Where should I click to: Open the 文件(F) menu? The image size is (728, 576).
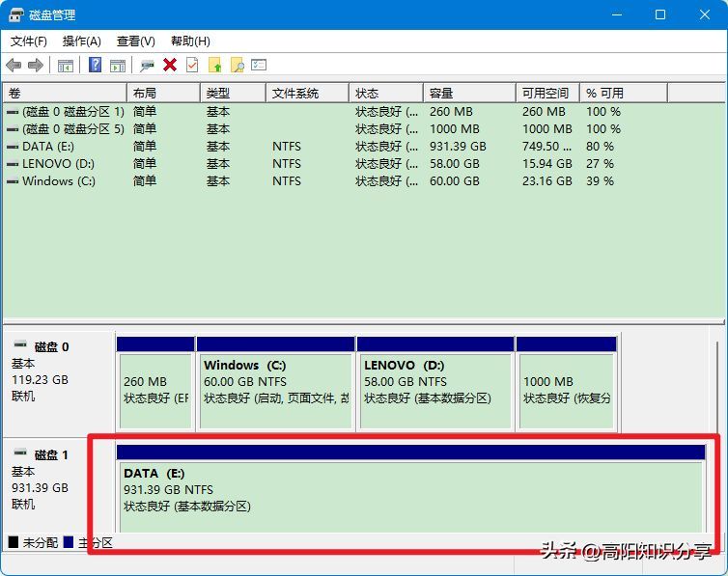tap(29, 41)
